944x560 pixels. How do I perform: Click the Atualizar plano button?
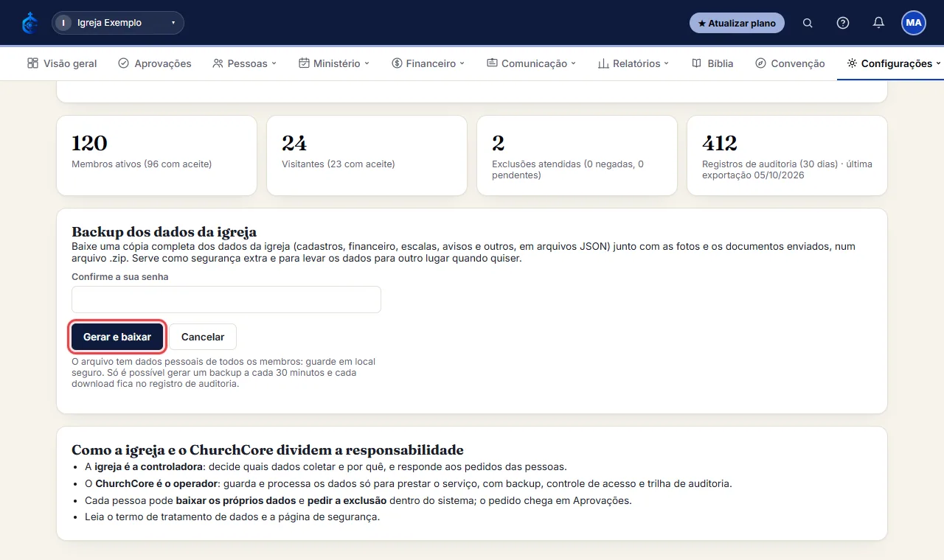[737, 23]
